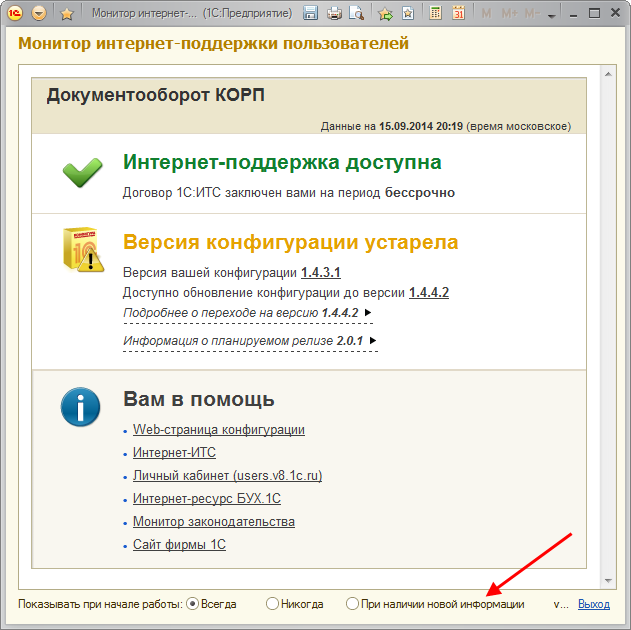Click the star-on-page toolbar icon

click(x=408, y=13)
